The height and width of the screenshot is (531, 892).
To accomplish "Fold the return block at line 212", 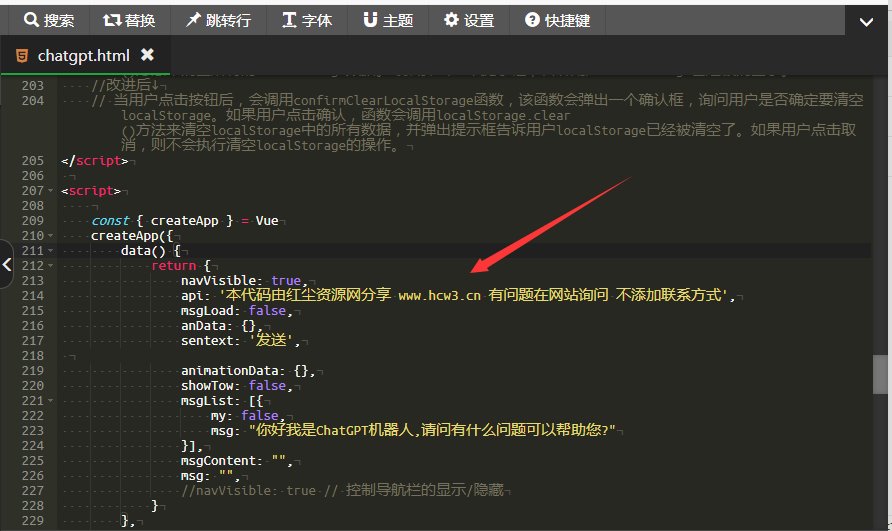I will (x=51, y=266).
